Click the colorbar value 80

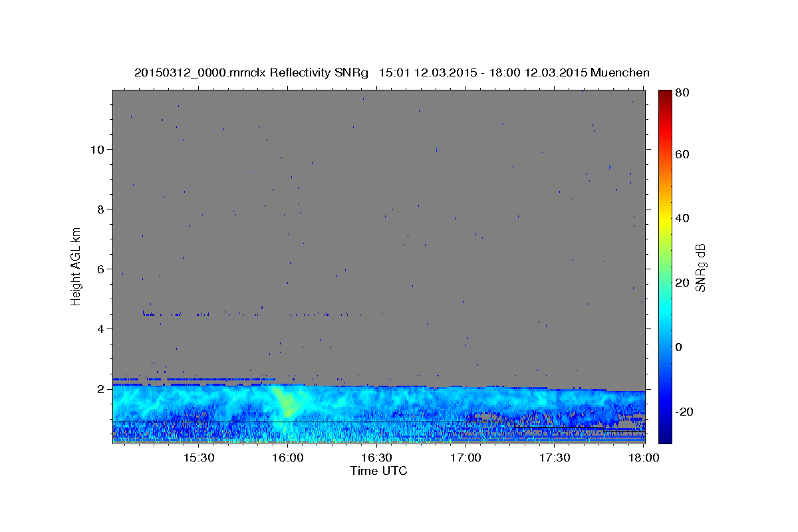pyautogui.click(x=682, y=94)
